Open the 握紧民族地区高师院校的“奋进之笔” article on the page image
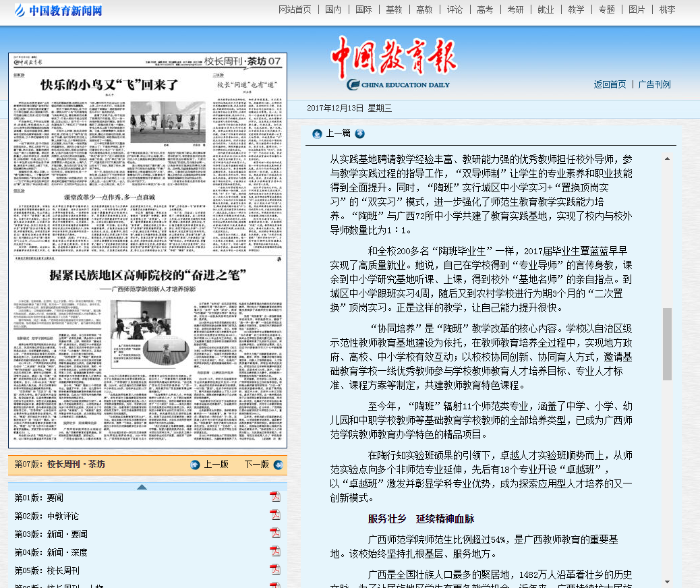Image resolution: width=700 pixels, height=588 pixels. click(x=148, y=275)
